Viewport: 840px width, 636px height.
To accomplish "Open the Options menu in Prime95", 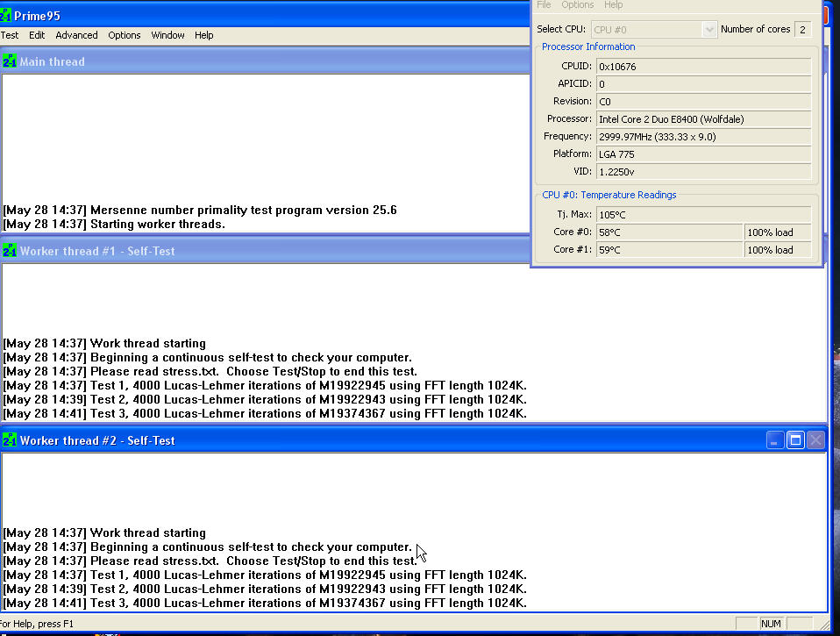I will pyautogui.click(x=125, y=35).
